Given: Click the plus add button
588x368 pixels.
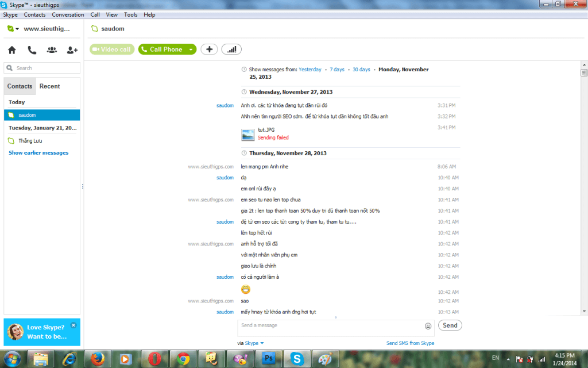Looking at the screenshot, I should point(209,49).
